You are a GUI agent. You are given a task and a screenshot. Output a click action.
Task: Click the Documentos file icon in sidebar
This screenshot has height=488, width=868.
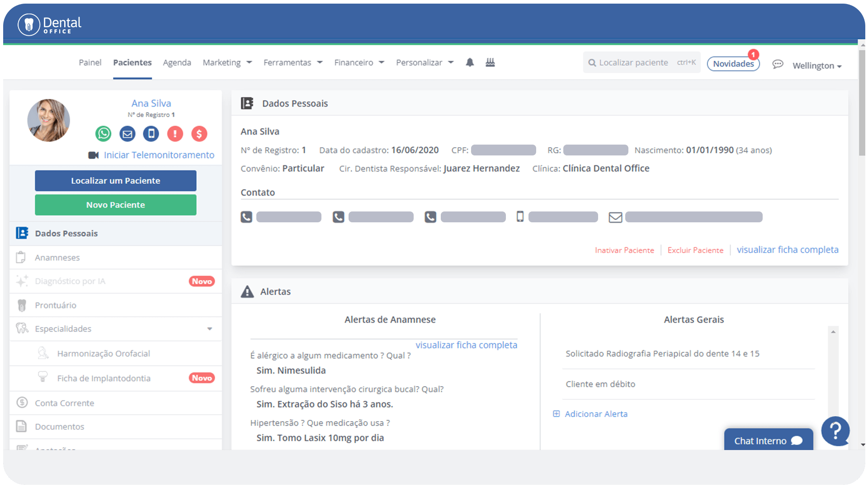(x=21, y=426)
